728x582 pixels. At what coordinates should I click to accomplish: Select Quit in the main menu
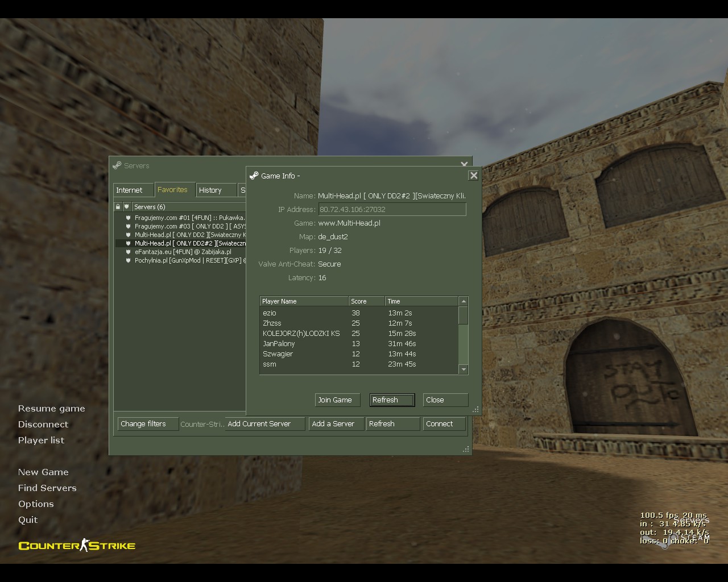[x=28, y=520]
